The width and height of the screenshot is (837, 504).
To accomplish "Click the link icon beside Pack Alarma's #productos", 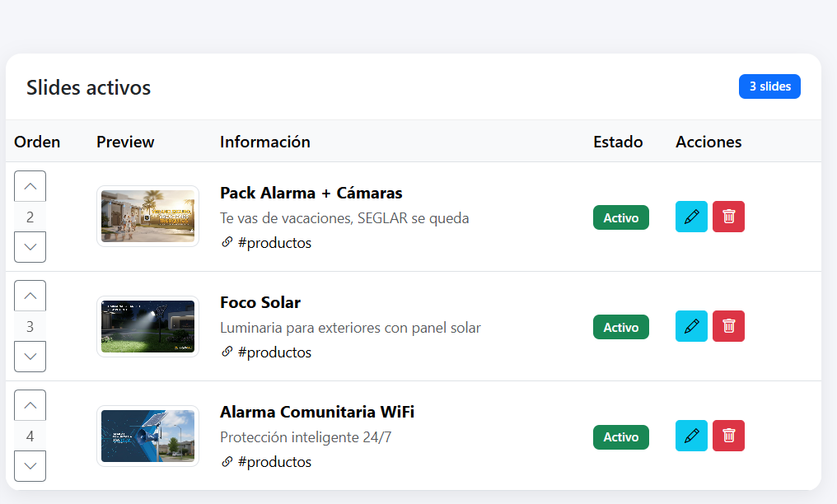I will coord(227,243).
